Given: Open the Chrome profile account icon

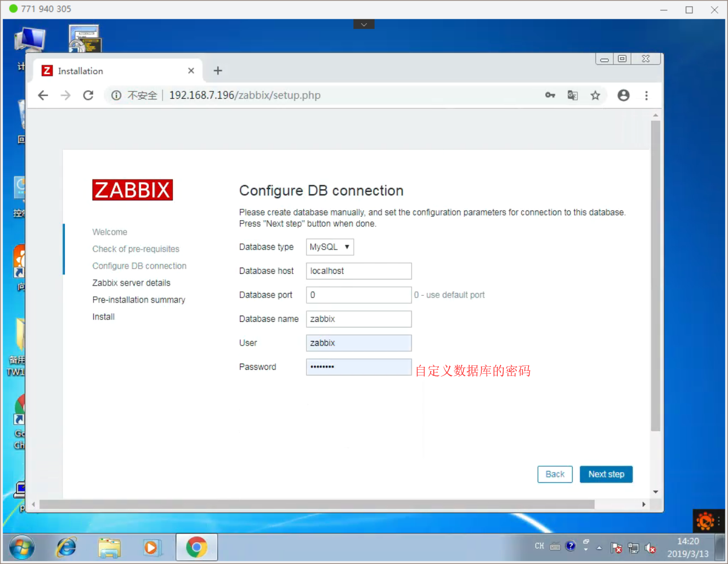Looking at the screenshot, I should pos(624,95).
